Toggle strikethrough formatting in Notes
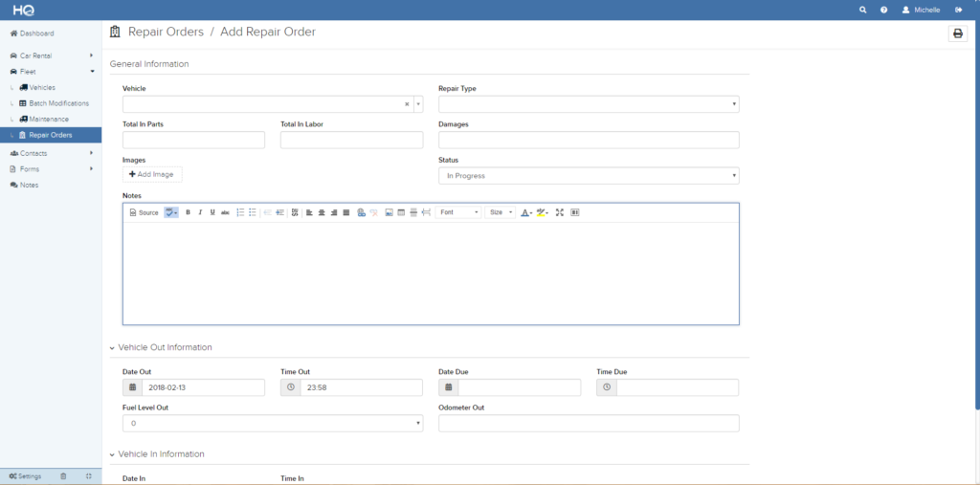 pyautogui.click(x=225, y=212)
